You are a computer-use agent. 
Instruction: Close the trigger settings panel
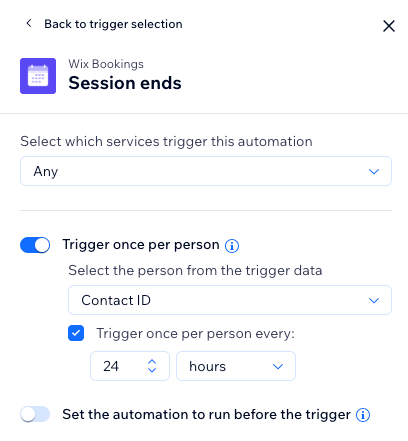pyautogui.click(x=389, y=26)
